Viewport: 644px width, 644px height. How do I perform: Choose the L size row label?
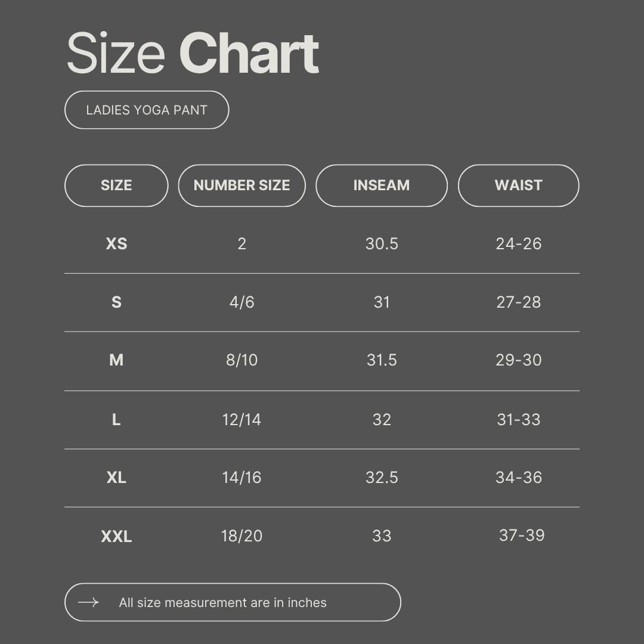116,419
